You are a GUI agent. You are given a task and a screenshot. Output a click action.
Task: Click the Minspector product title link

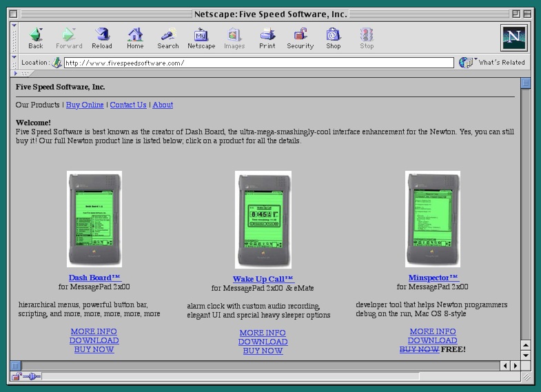(433, 278)
